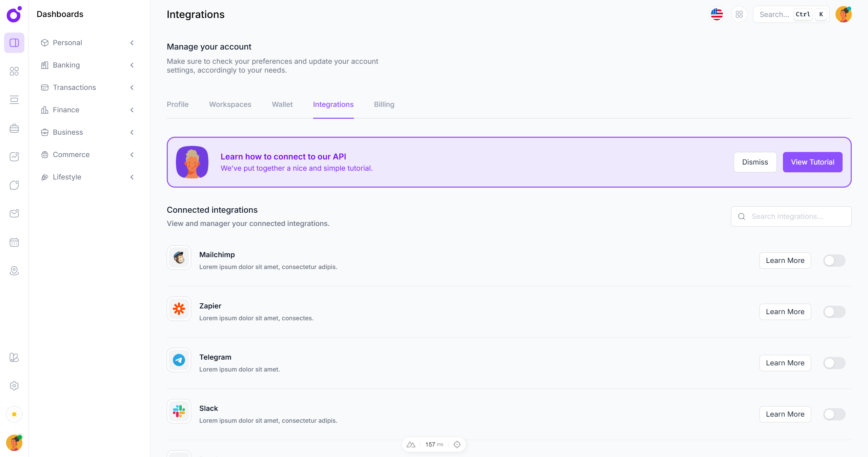Collapse the Banking section in sidebar
This screenshot has height=457, width=868.
(x=132, y=65)
